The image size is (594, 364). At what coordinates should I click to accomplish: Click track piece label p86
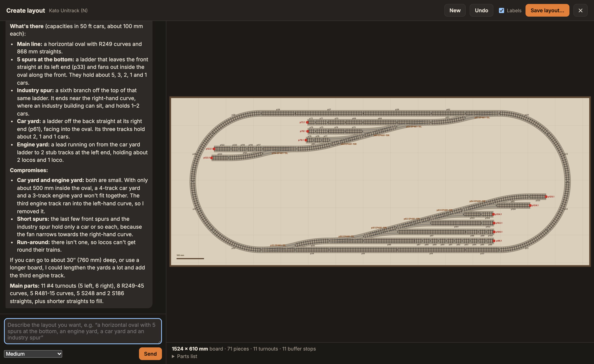click(389, 245)
